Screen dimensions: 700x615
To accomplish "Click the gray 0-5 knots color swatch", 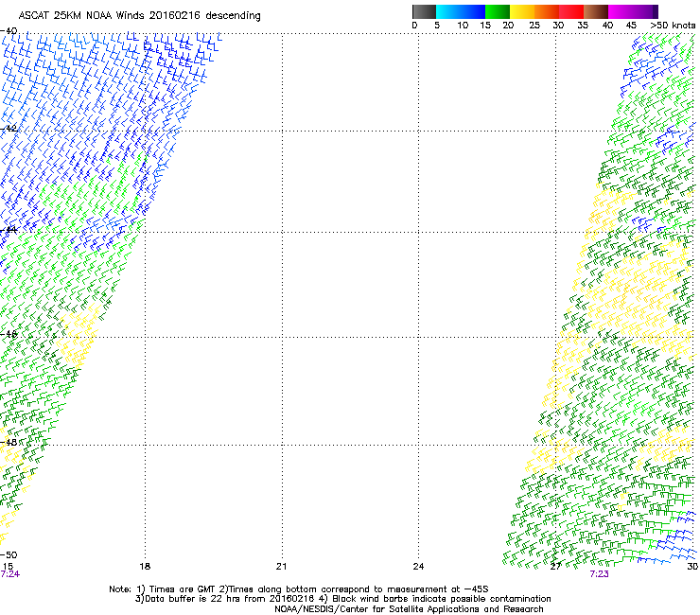I will pos(424,11).
